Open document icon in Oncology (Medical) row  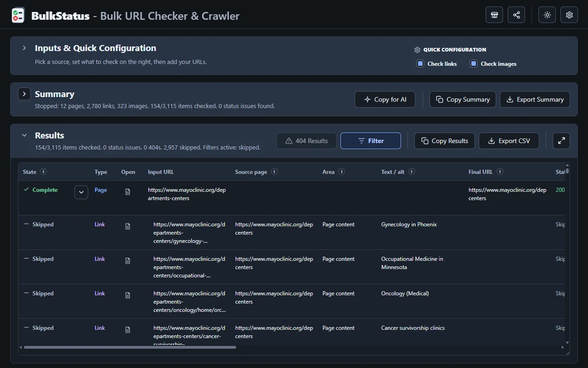pyautogui.click(x=128, y=295)
